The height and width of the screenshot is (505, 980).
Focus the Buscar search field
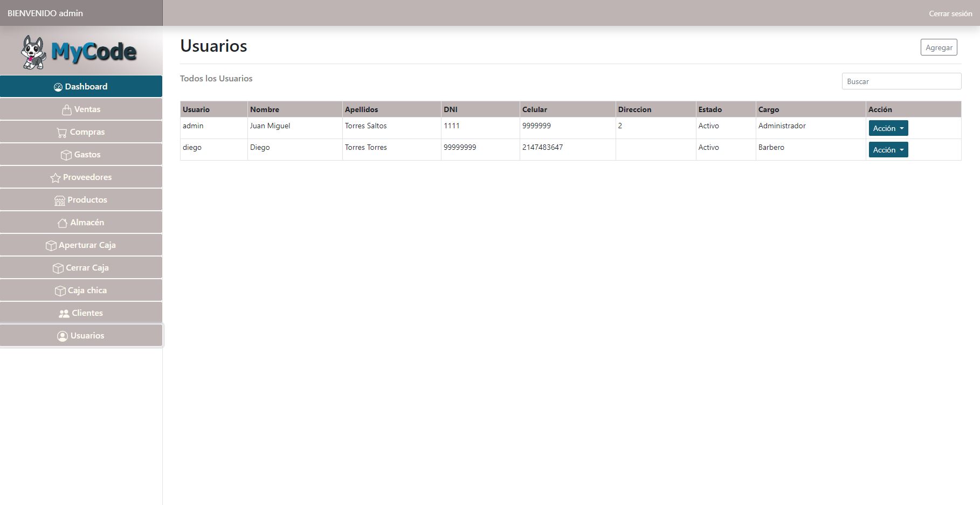pos(901,81)
